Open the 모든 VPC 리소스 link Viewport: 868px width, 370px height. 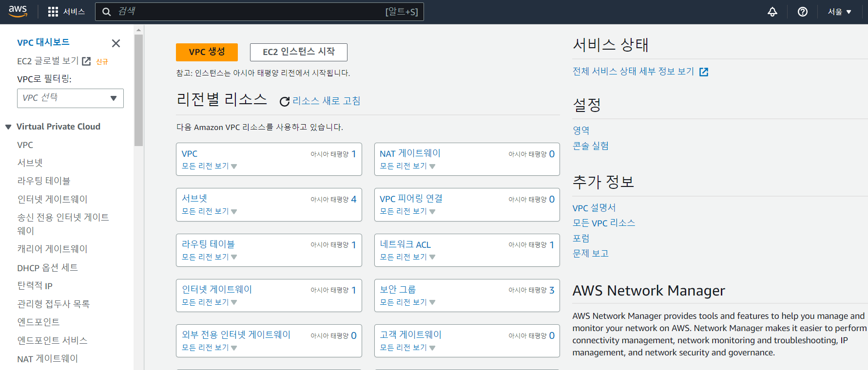(604, 223)
